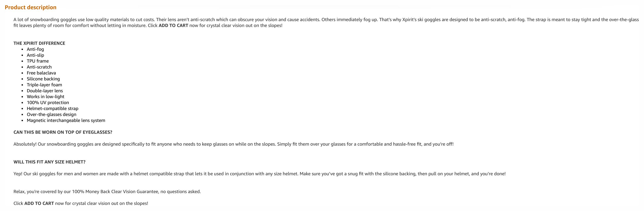This screenshot has width=644, height=211.
Task: Click the Double-layer lens list item
Action: 45,91
